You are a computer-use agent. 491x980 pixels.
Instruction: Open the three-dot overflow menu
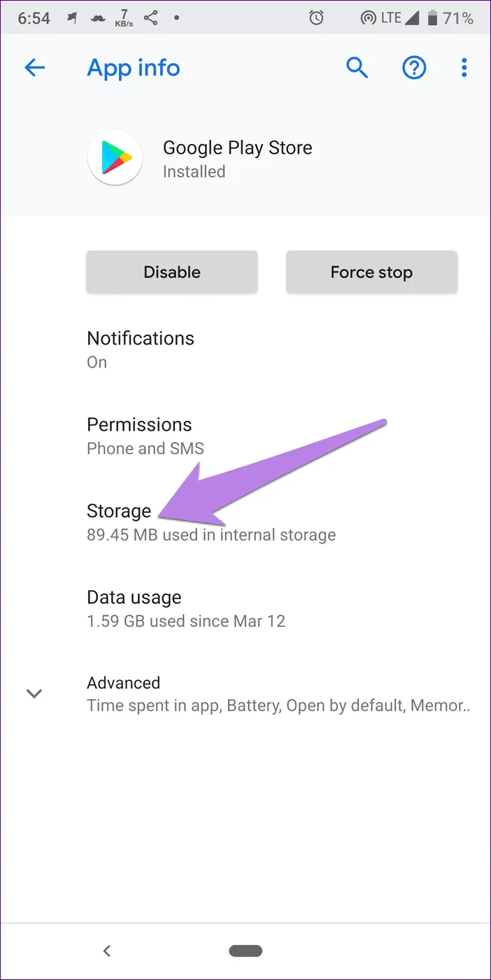[464, 68]
